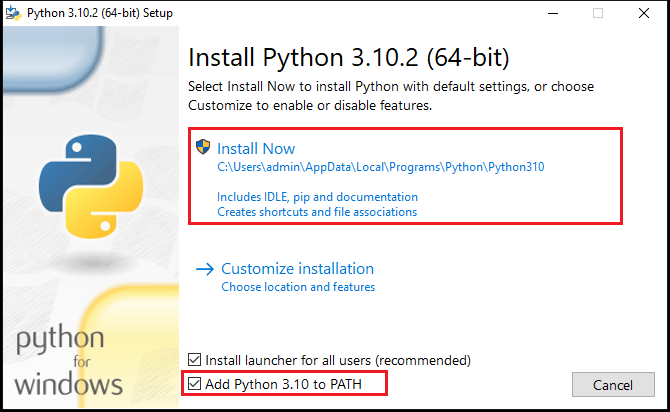This screenshot has height=412, width=670.
Task: Click the 'Add Python 3.10 to PATH' label text
Action: point(283,384)
